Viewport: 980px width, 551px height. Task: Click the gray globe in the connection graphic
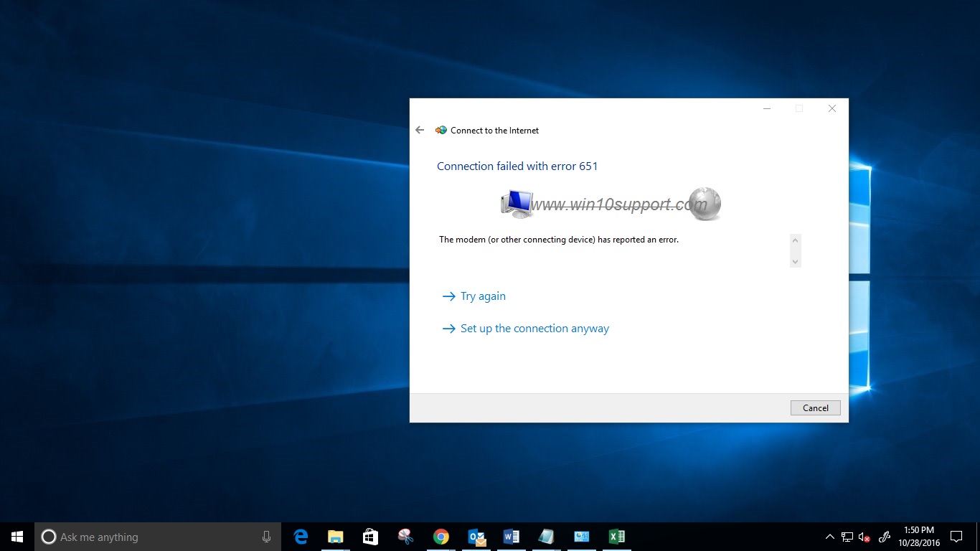(x=705, y=204)
